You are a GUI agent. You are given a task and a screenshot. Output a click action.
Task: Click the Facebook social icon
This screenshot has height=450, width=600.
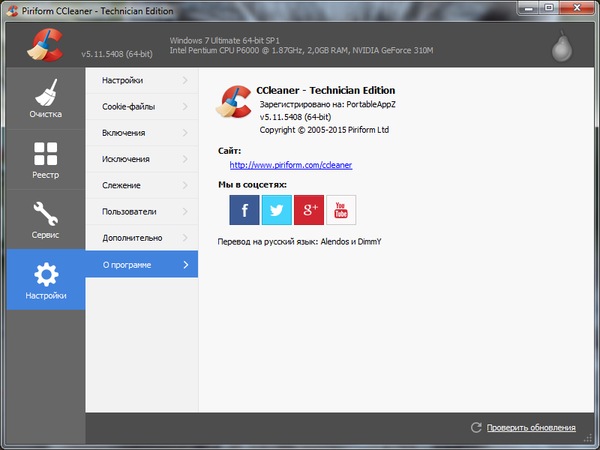244,210
